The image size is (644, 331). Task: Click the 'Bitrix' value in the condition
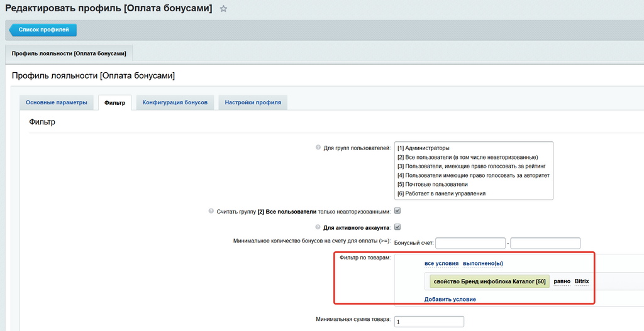point(582,281)
